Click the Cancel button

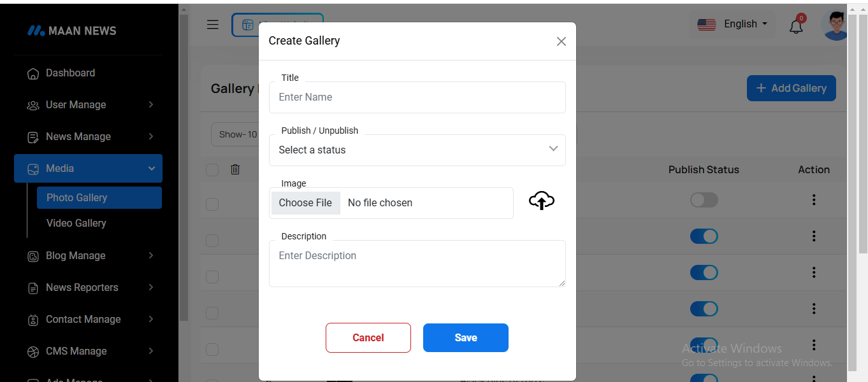click(368, 338)
